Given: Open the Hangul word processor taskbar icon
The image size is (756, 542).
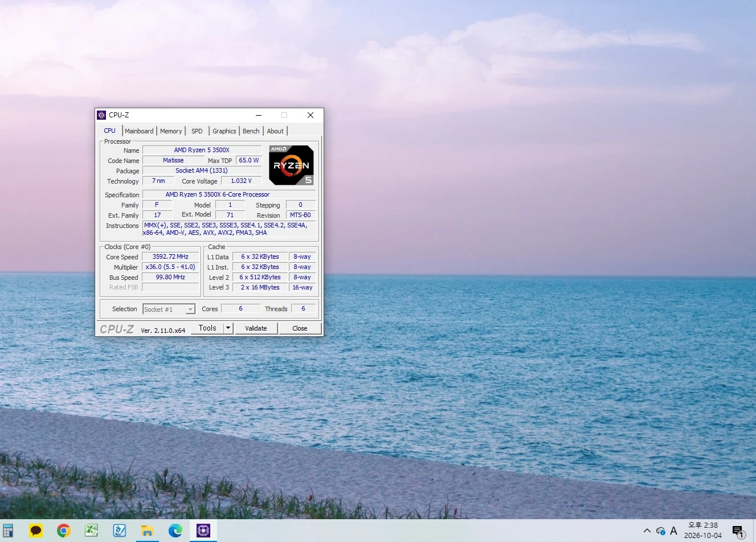Looking at the screenshot, I should 120,531.
